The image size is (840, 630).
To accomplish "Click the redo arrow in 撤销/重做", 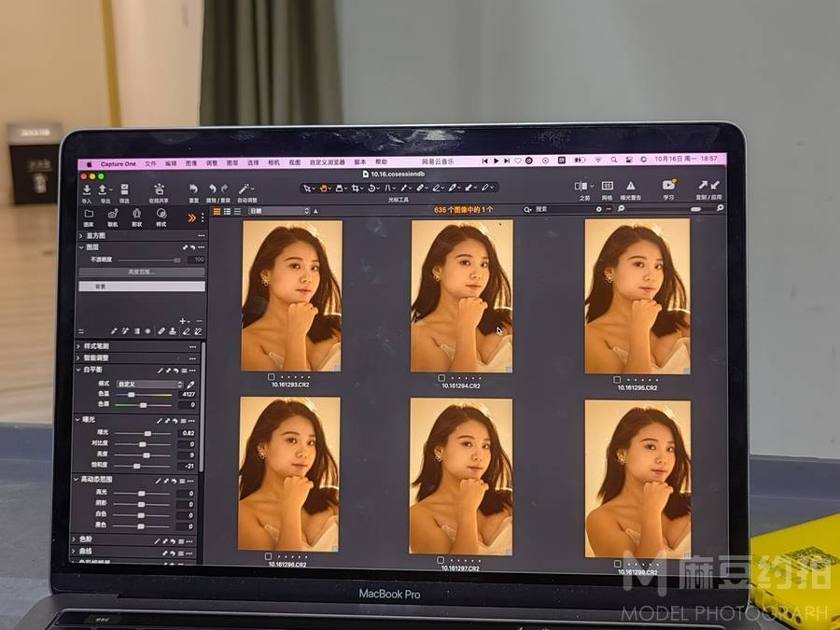I will point(224,189).
